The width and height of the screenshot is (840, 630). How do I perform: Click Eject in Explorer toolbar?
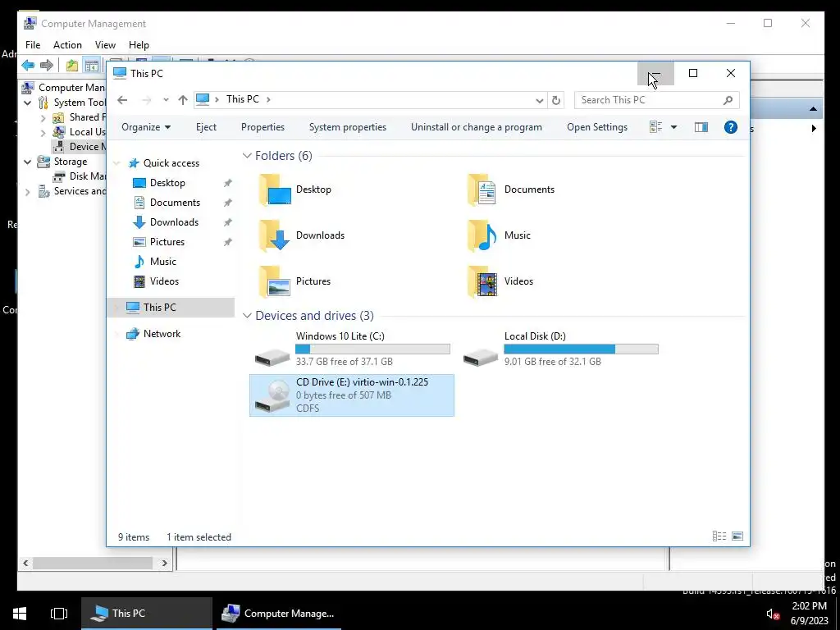click(x=206, y=127)
